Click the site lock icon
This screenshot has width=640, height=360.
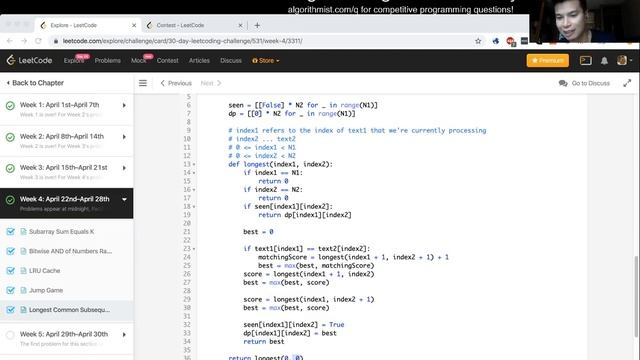[x=56, y=41]
